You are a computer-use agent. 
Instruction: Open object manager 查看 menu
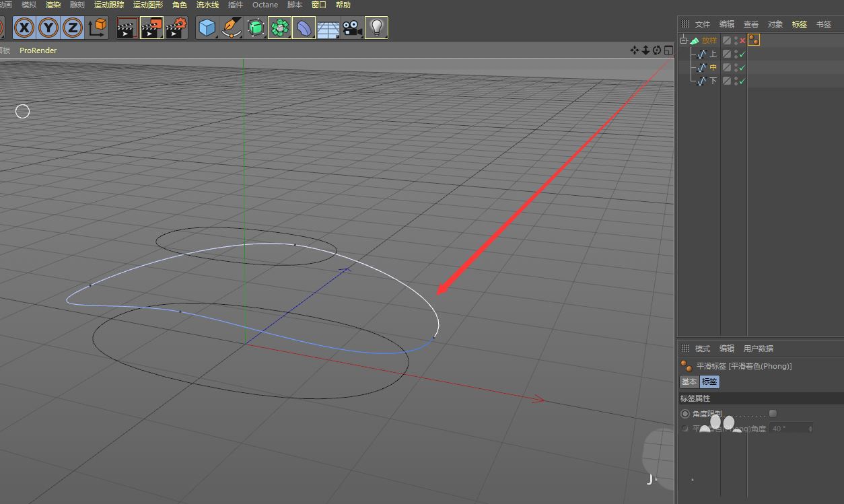[751, 24]
